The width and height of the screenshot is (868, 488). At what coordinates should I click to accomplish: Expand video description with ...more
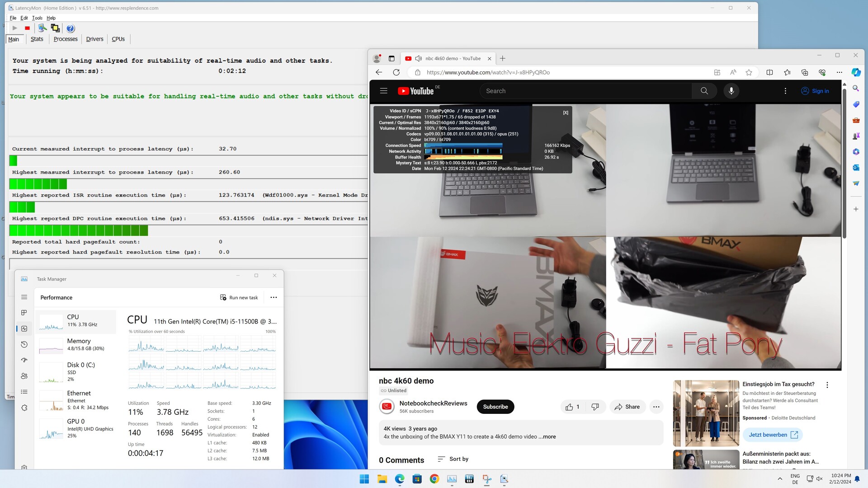[x=547, y=436]
